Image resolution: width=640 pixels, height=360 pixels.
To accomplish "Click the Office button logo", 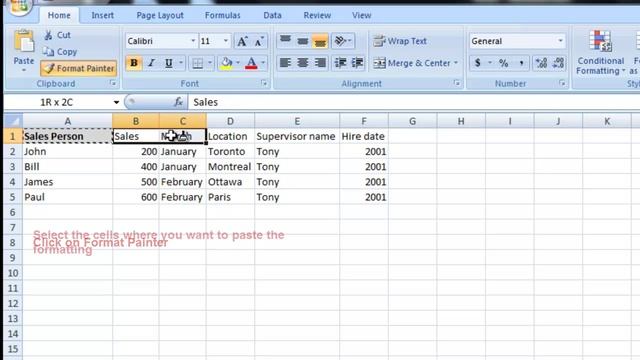I will (x=18, y=6).
